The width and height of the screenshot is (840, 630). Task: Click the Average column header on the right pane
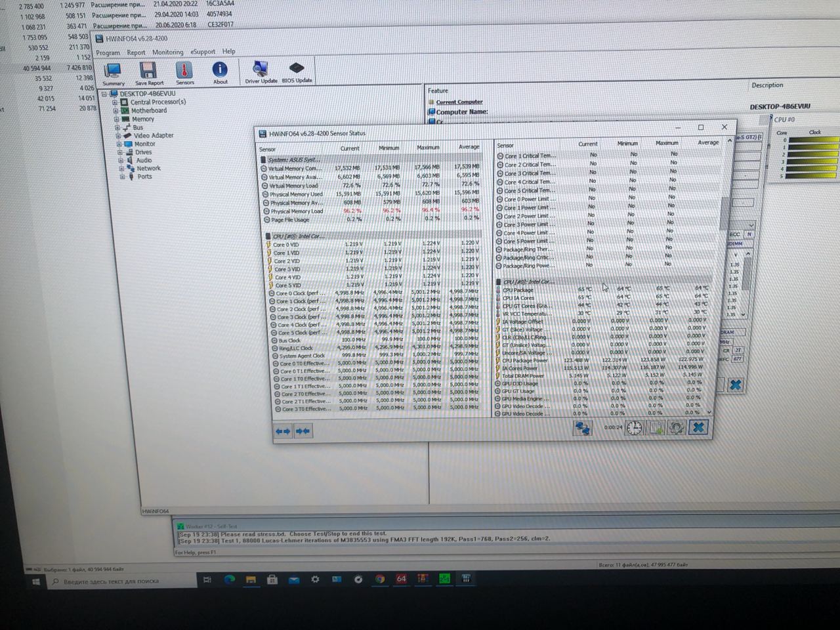[708, 142]
